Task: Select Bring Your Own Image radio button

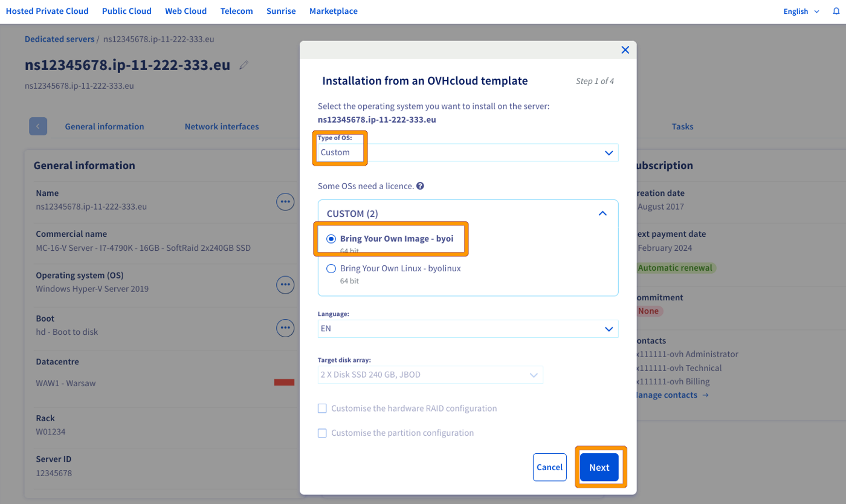Action: click(x=331, y=239)
